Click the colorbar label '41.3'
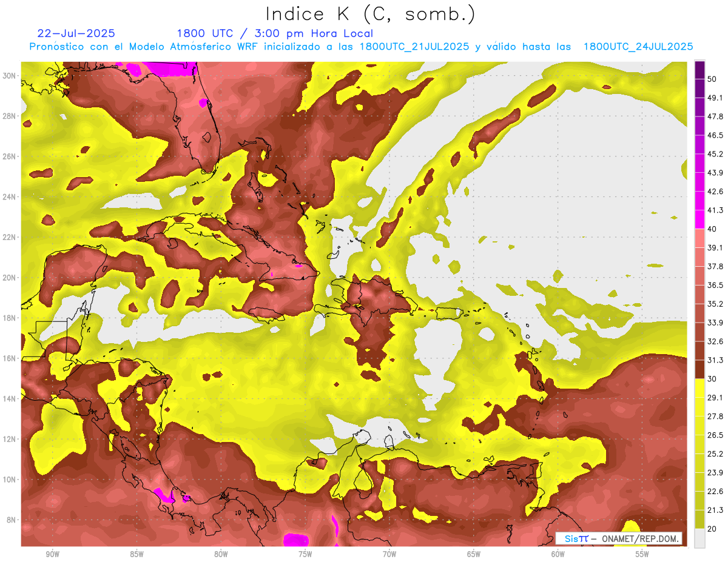 coord(715,210)
